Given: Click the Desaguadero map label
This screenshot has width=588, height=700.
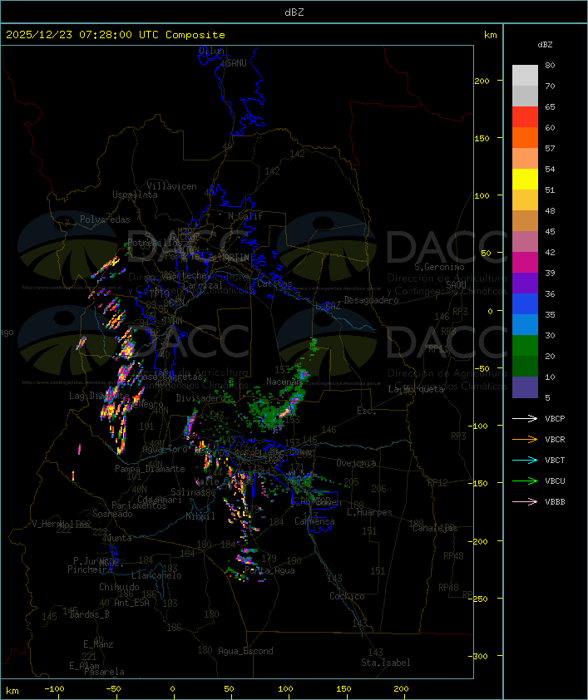Looking at the screenshot, I should tap(371, 300).
